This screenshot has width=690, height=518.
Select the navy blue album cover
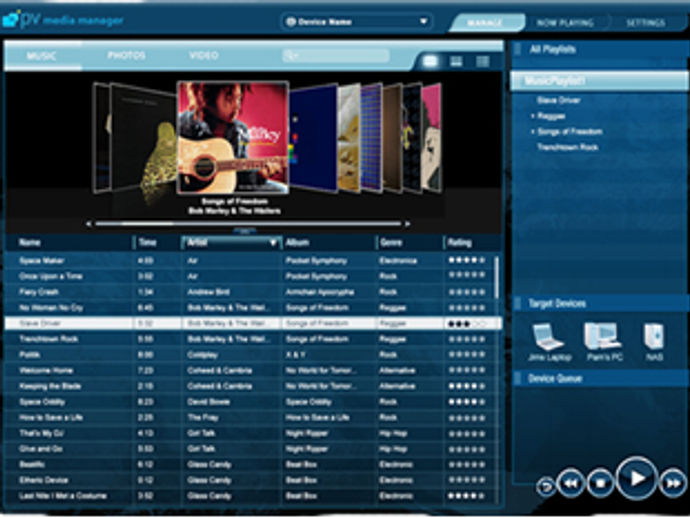click(x=314, y=137)
